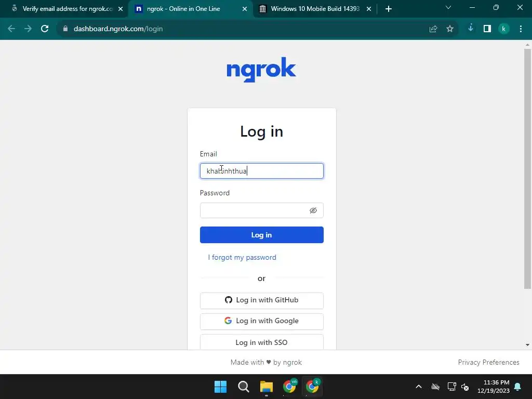Bookmark this tab with star

click(x=450, y=29)
